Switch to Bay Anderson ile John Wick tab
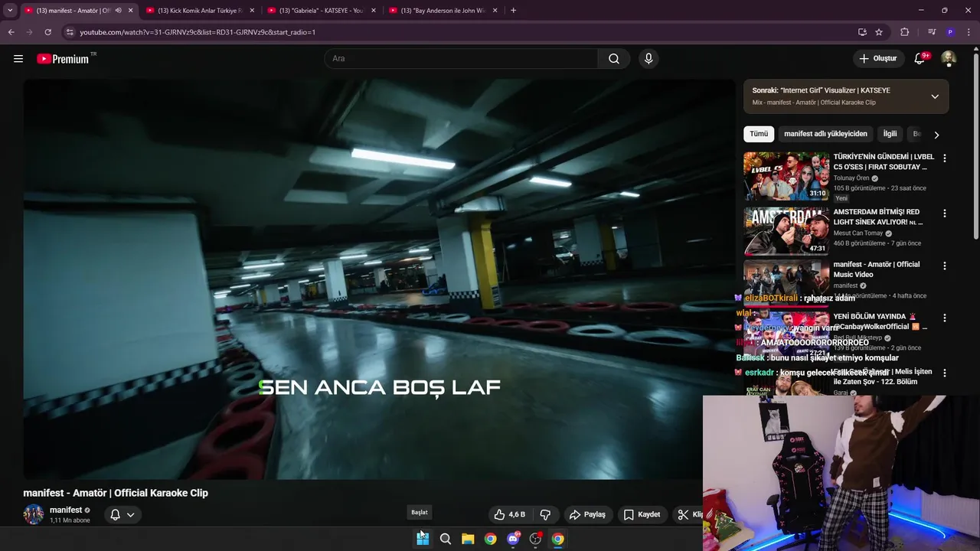The image size is (980, 551). 443,11
